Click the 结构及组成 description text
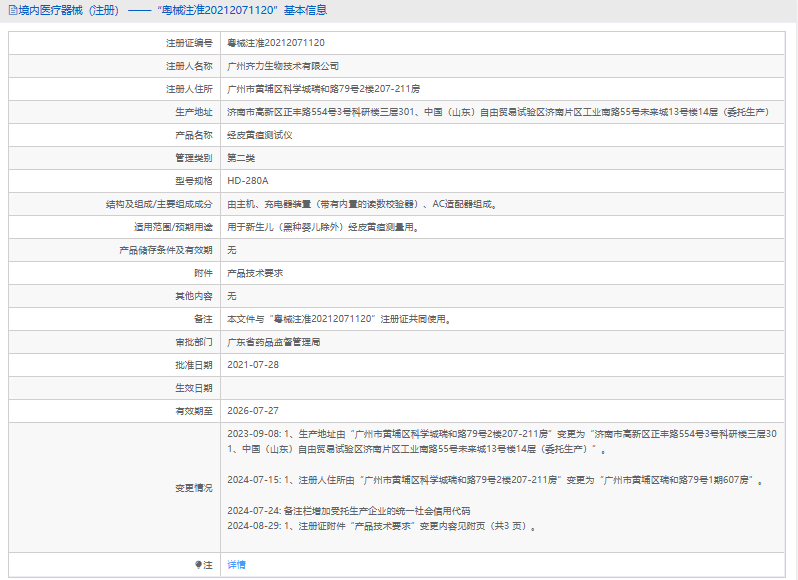 coord(362,204)
